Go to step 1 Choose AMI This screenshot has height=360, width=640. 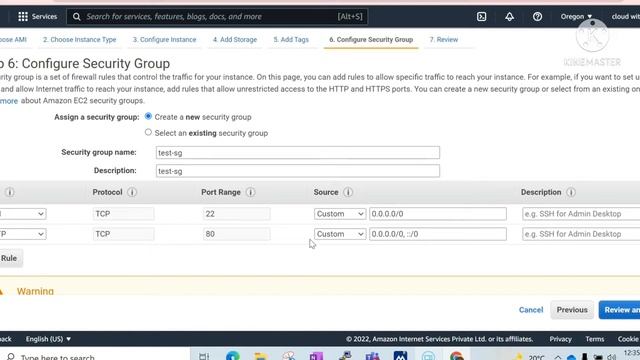coord(13,40)
